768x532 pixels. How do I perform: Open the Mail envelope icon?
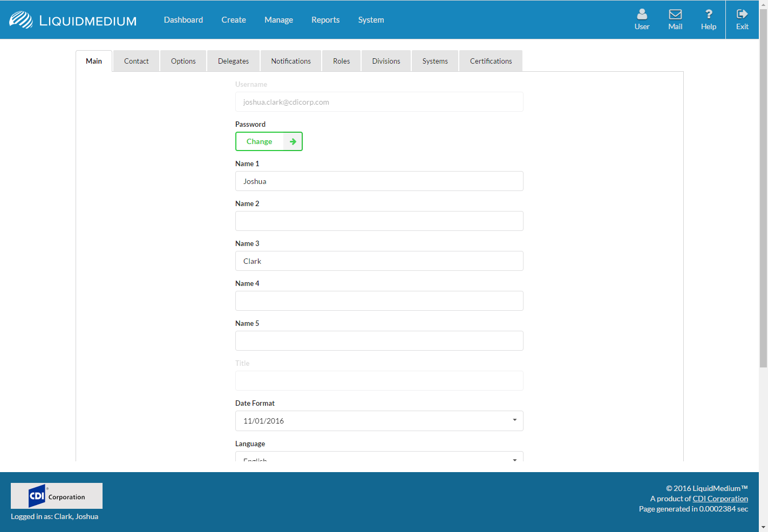coord(675,15)
